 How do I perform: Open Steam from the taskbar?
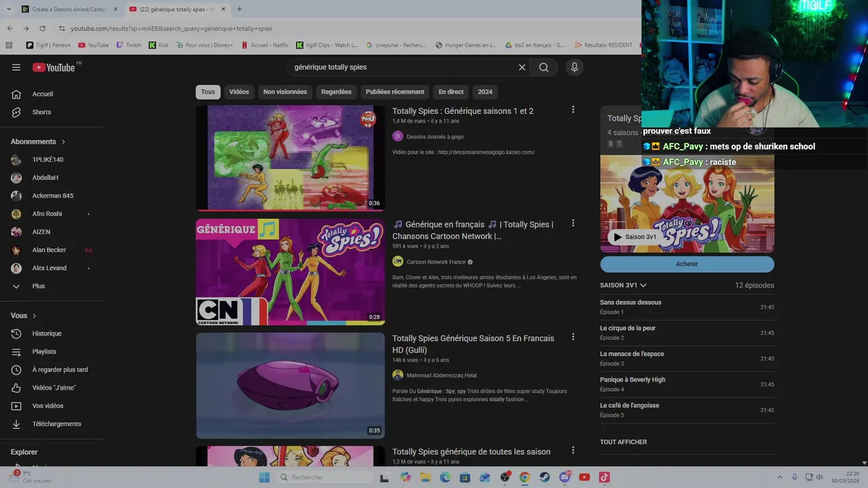545,477
